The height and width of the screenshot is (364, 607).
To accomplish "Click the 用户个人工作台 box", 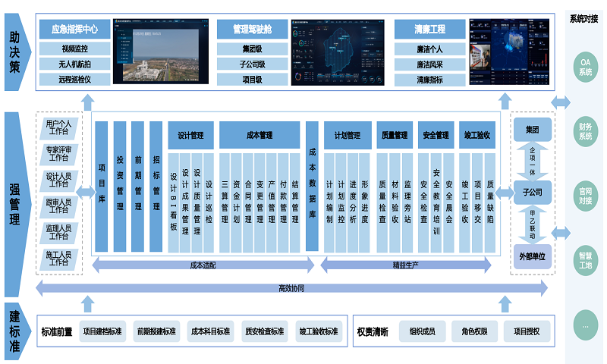I will 59,128.
